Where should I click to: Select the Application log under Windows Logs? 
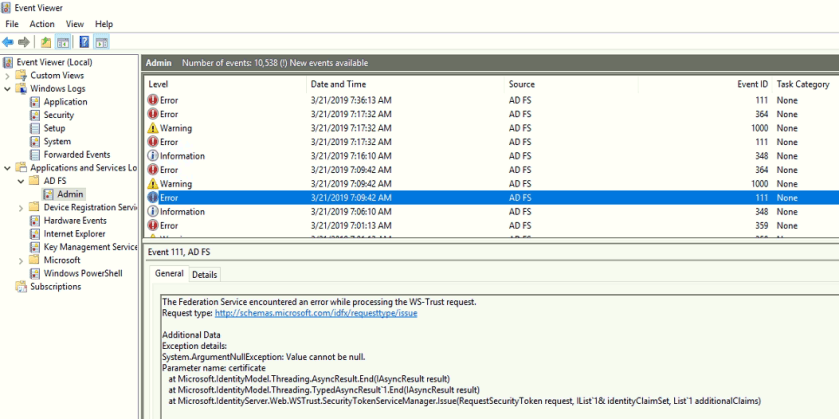point(65,102)
